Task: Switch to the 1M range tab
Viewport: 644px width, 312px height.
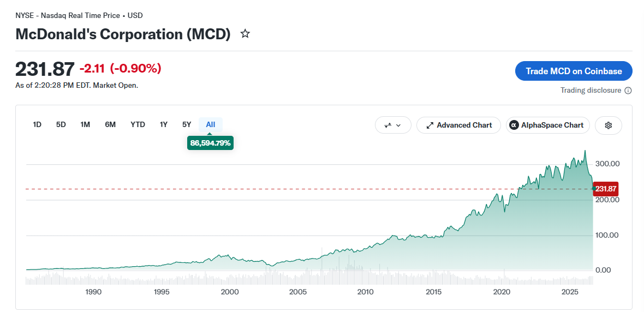Action: point(85,124)
